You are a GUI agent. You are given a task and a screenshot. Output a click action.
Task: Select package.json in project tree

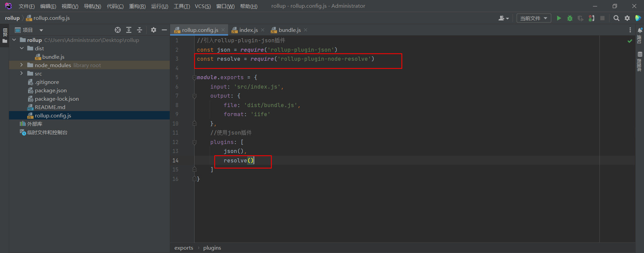point(51,90)
